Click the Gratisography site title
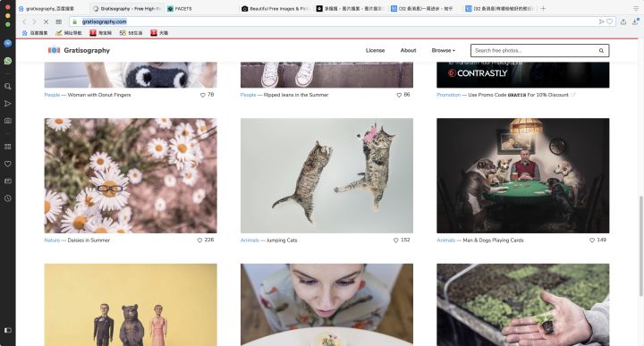 [87, 50]
